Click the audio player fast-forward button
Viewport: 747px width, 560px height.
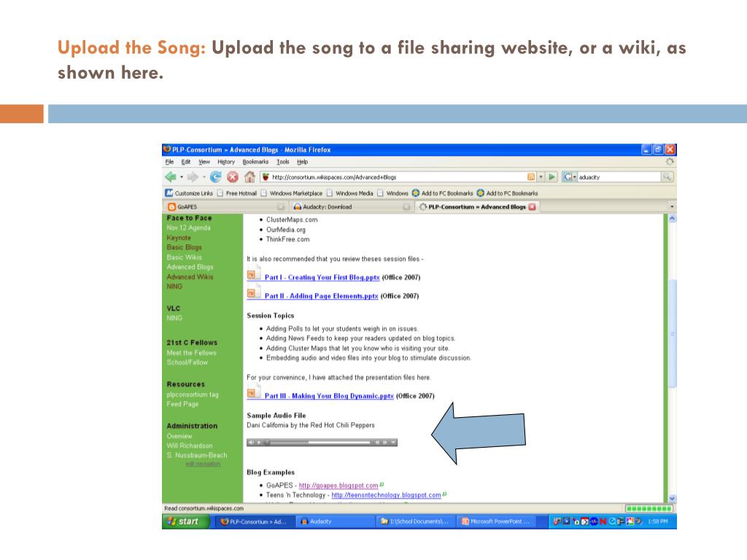point(385,443)
